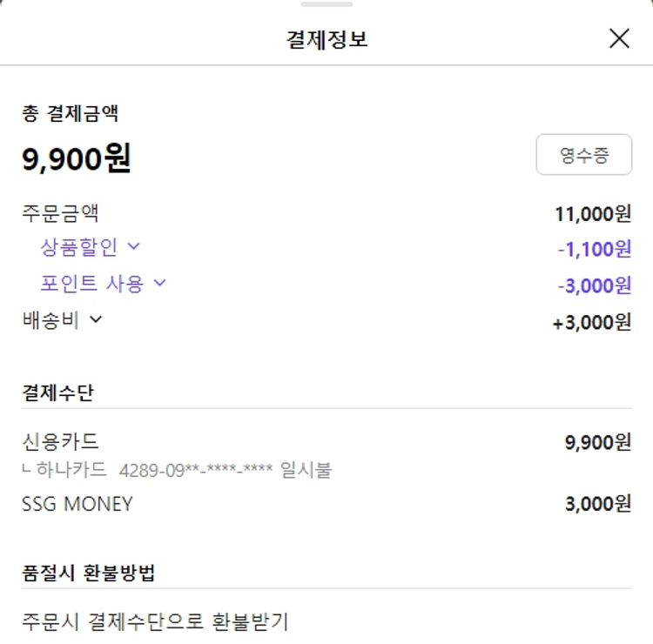Close the 결제정보 payment info sheet

click(x=619, y=38)
